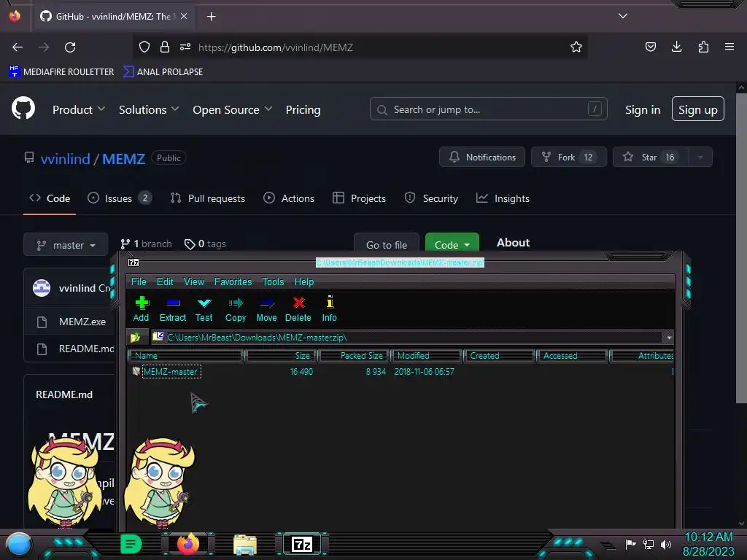Expand the green Code dropdown button
747x560 pixels.
click(452, 244)
